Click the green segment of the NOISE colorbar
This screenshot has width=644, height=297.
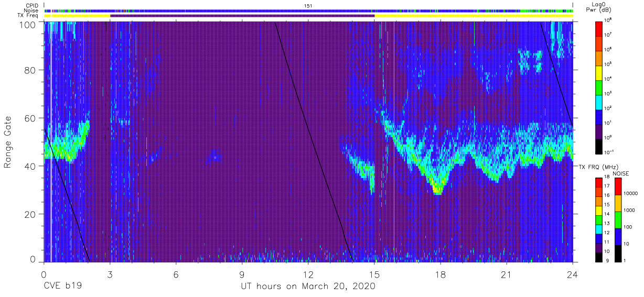(618, 219)
